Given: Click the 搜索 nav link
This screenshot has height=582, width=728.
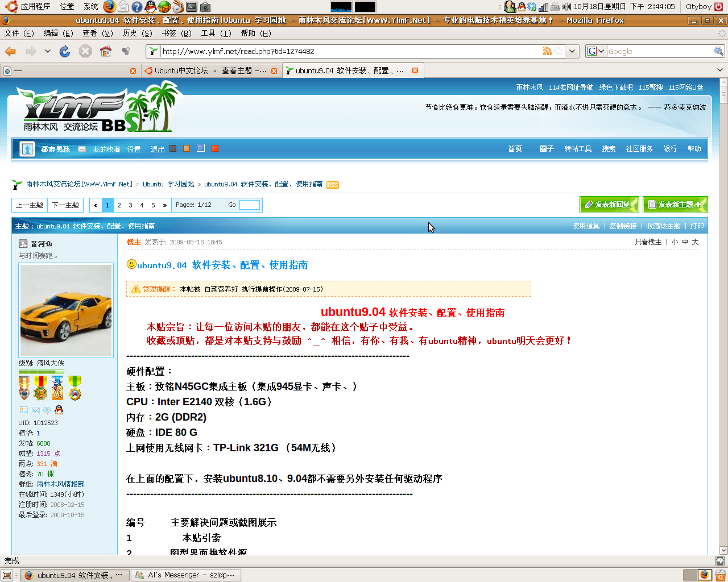Looking at the screenshot, I should pyautogui.click(x=609, y=149).
